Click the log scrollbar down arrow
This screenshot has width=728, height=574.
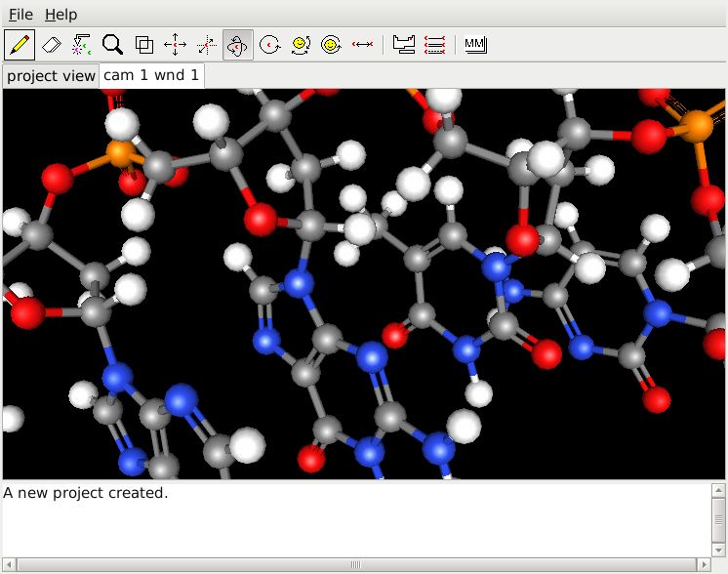click(x=718, y=551)
